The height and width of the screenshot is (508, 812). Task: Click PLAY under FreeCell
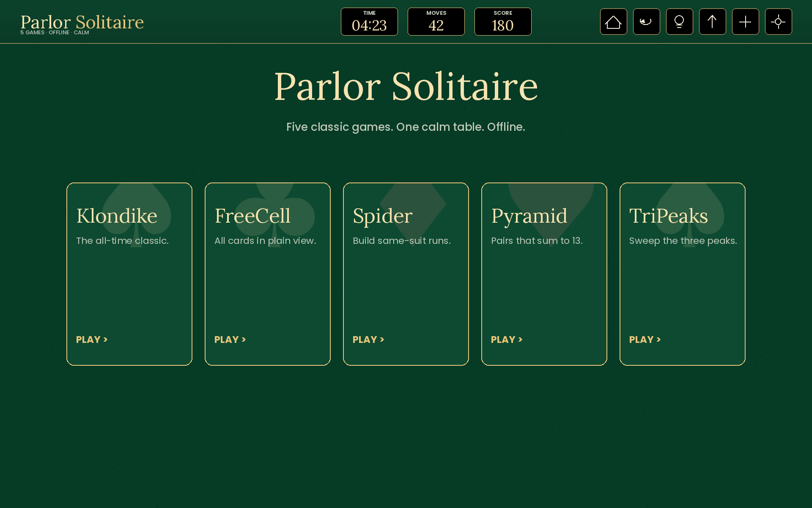[230, 340]
